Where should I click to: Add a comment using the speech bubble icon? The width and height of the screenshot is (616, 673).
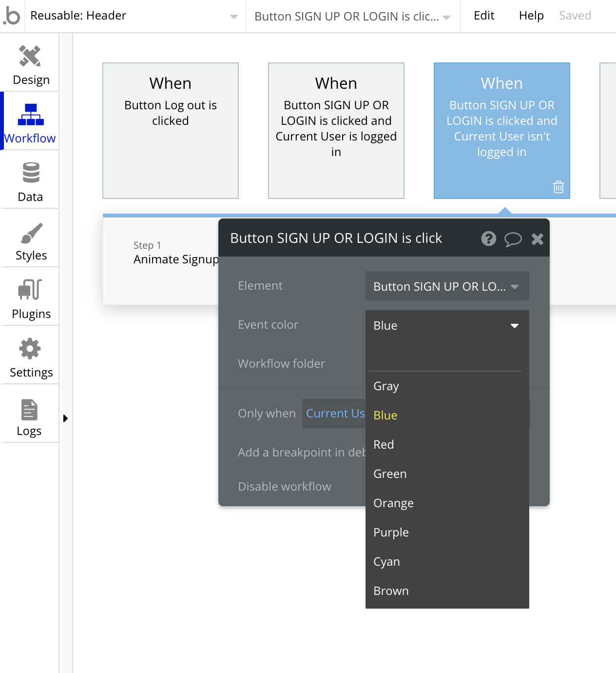point(513,238)
